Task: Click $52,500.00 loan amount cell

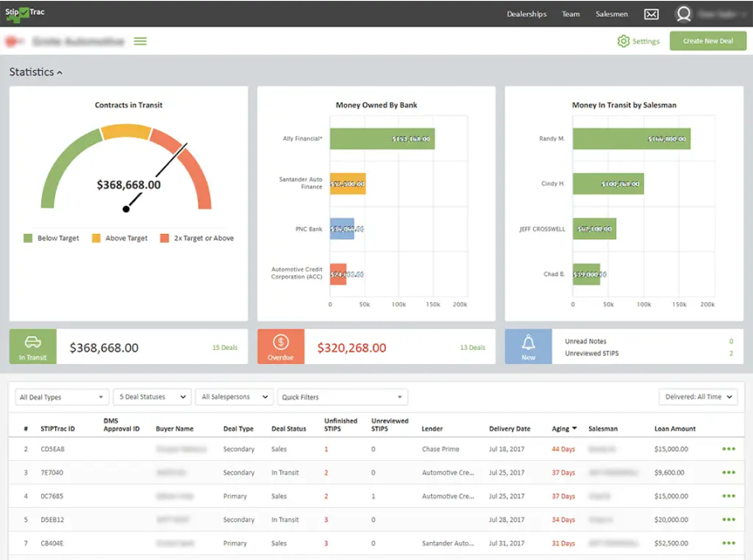Action: pos(671,544)
